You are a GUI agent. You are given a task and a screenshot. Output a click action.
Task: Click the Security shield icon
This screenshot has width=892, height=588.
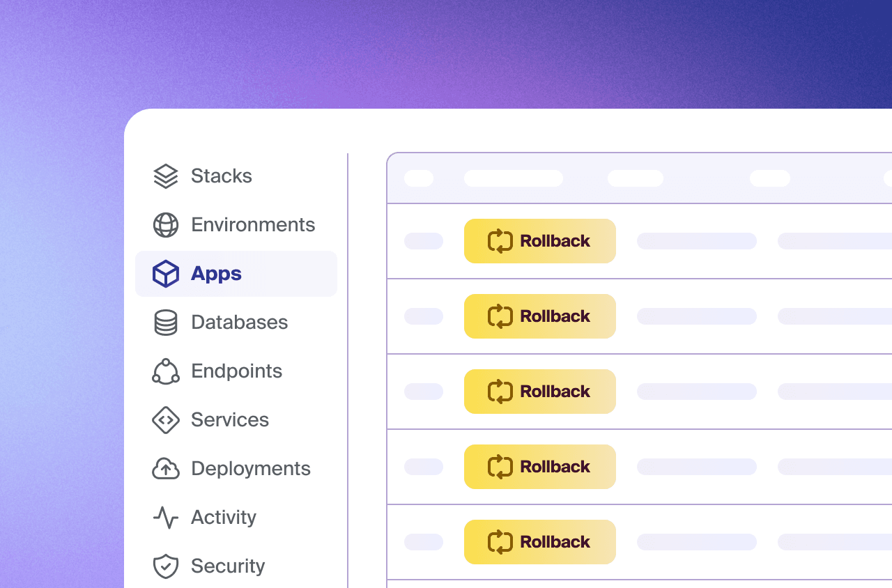tap(165, 566)
